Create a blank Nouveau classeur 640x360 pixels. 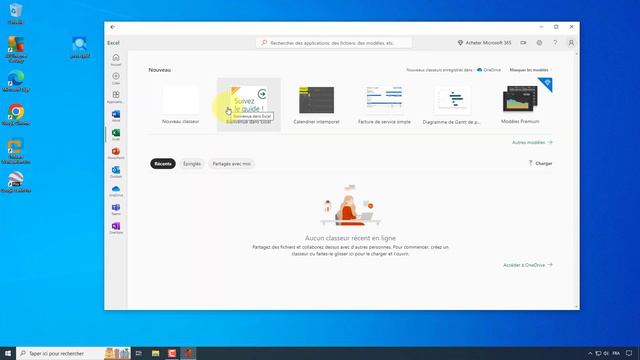pyautogui.click(x=180, y=104)
